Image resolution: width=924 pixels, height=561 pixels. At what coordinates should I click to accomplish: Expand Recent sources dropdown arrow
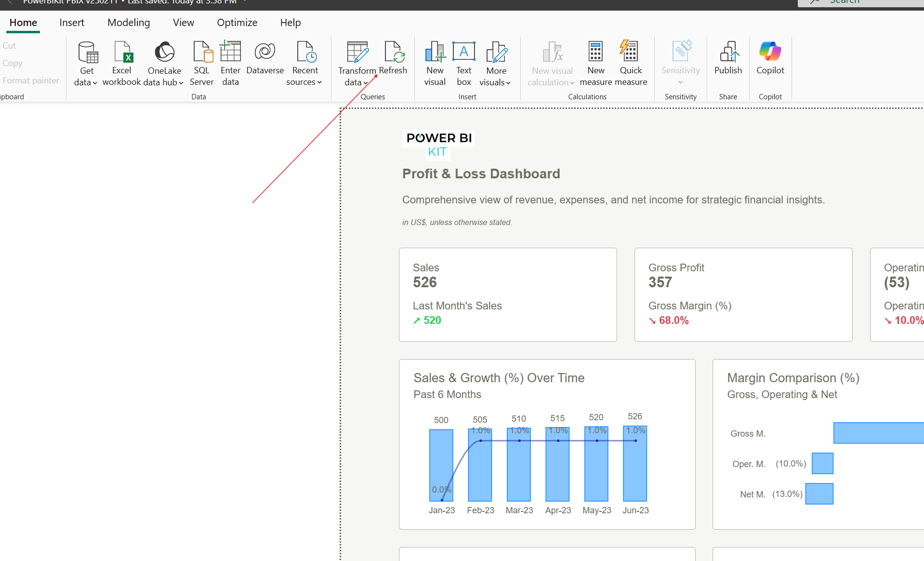(x=319, y=82)
